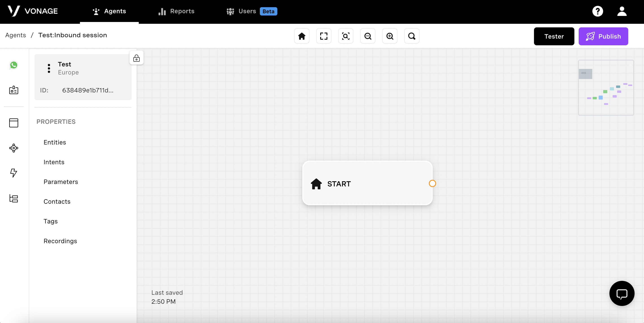Image resolution: width=644 pixels, height=323 pixels.
Task: Switch to the Reports tab
Action: click(176, 11)
